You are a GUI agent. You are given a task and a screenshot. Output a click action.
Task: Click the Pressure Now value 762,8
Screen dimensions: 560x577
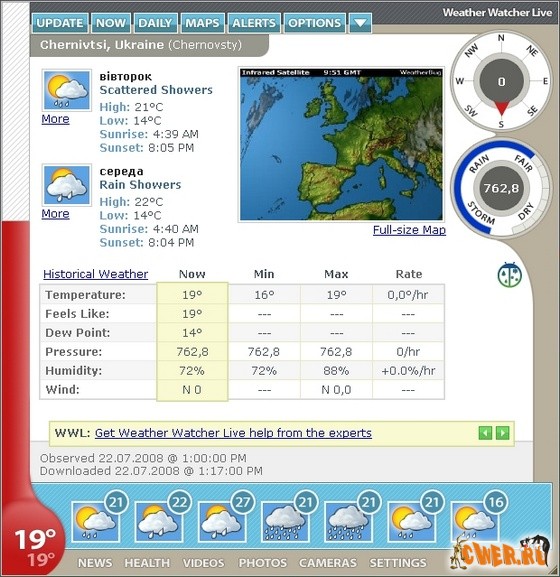point(192,352)
